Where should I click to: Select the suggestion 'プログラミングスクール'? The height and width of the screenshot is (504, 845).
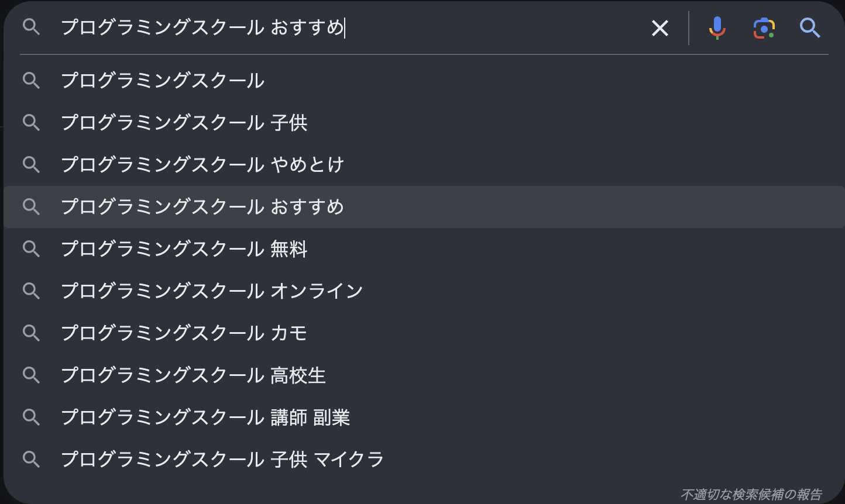163,81
